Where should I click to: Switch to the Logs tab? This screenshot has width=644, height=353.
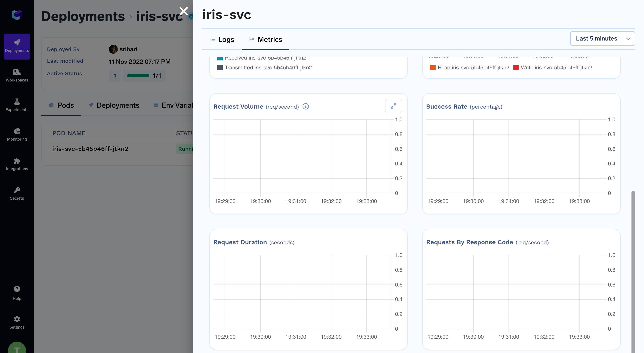point(222,40)
